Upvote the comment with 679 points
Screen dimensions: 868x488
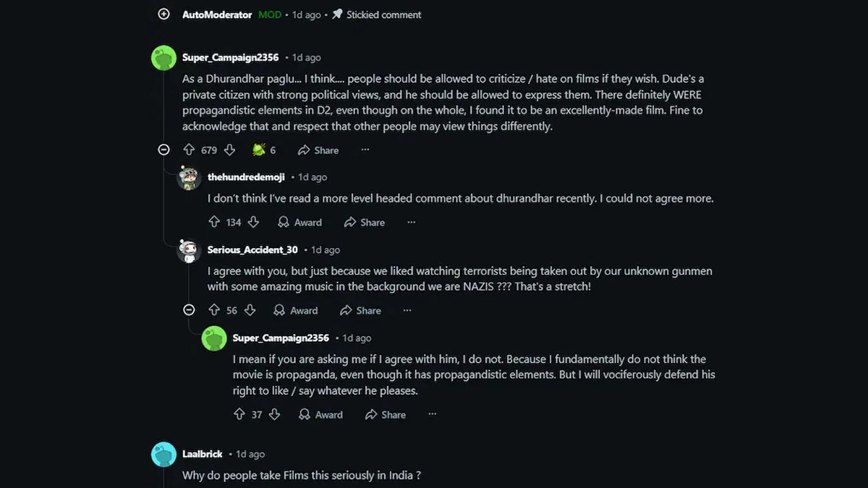click(x=189, y=150)
